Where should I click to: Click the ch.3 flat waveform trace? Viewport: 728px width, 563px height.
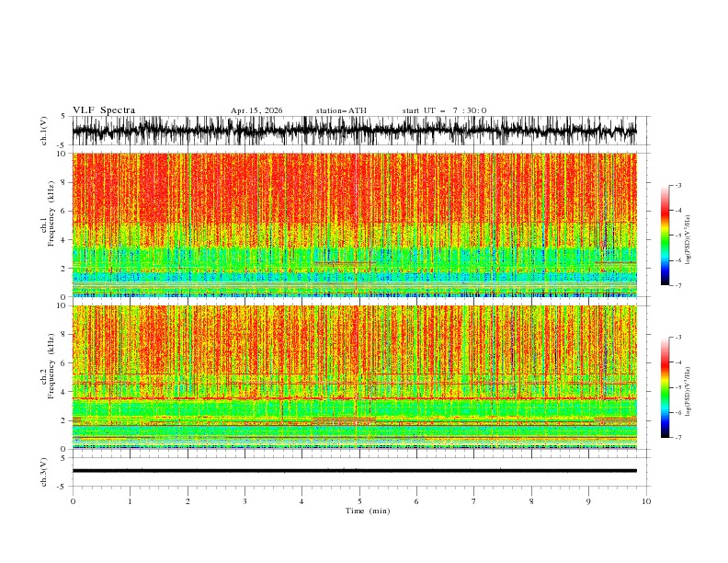(x=354, y=471)
